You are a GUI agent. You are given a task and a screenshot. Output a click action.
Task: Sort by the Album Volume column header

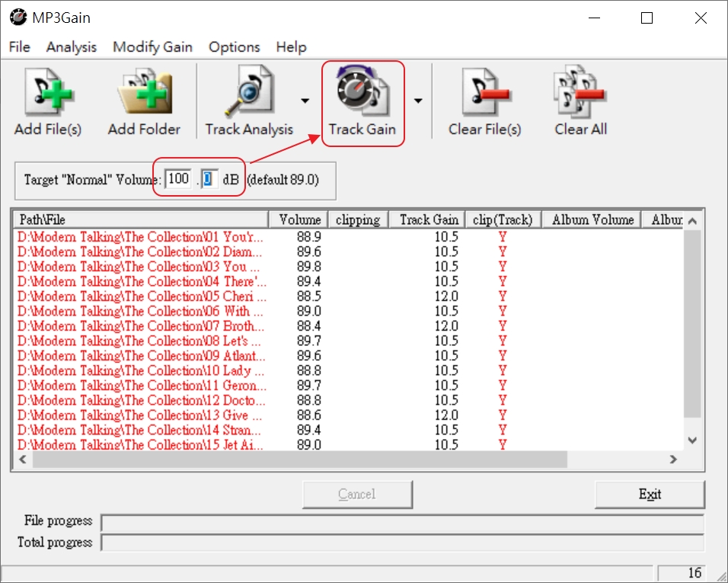coord(592,219)
